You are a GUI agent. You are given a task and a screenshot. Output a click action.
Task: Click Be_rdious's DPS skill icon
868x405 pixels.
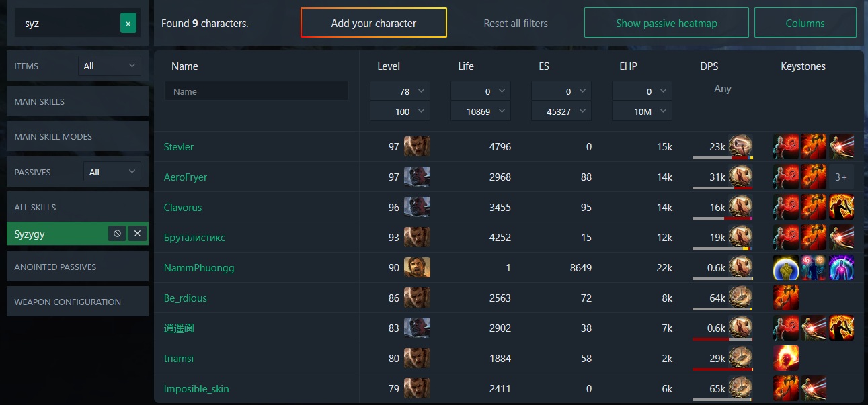click(x=740, y=297)
